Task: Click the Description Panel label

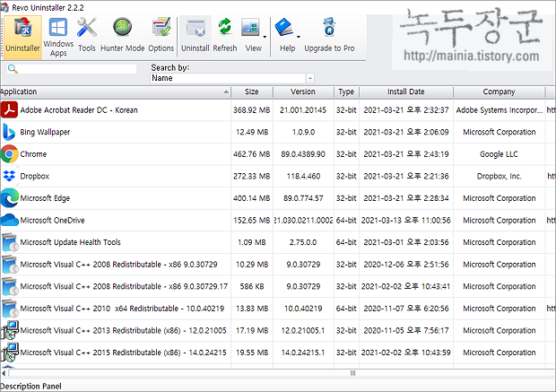Action: (x=30, y=386)
